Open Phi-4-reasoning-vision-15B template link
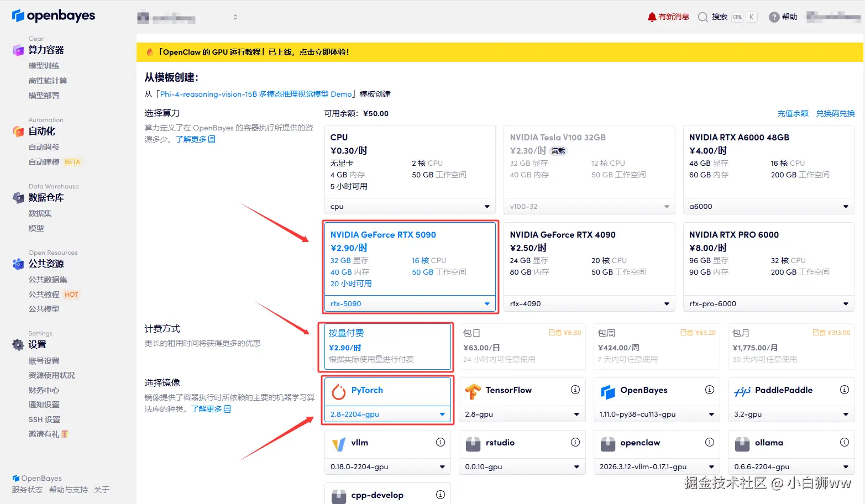 click(256, 94)
